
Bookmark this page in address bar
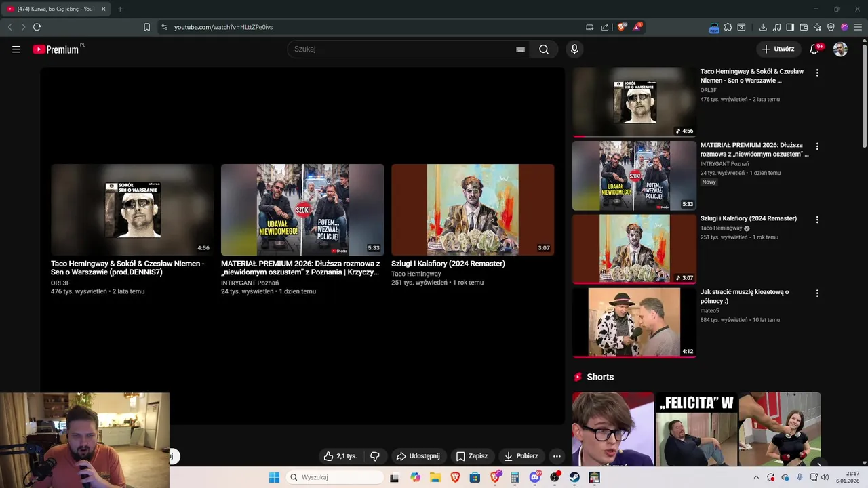pyautogui.click(x=146, y=27)
